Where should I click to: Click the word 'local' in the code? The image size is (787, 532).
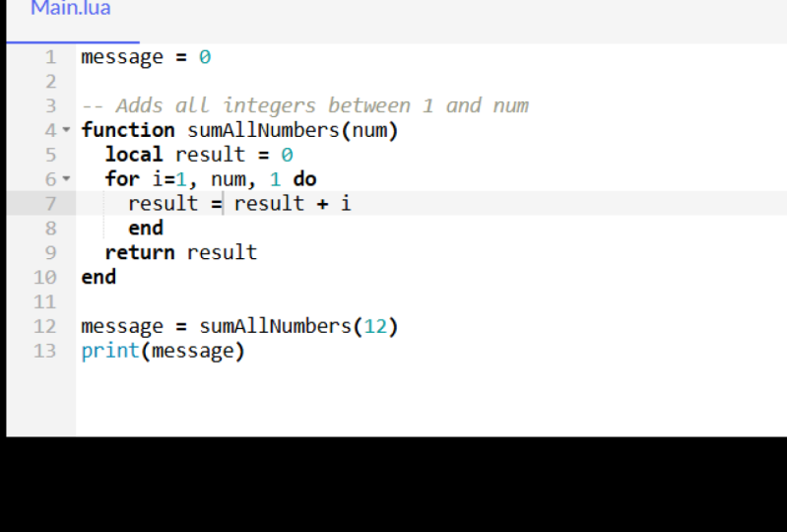click(x=134, y=155)
